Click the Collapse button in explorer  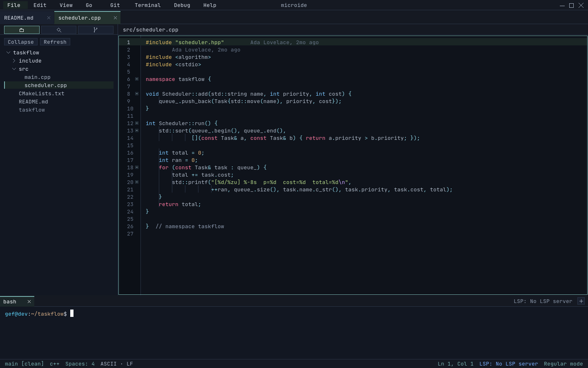point(21,42)
